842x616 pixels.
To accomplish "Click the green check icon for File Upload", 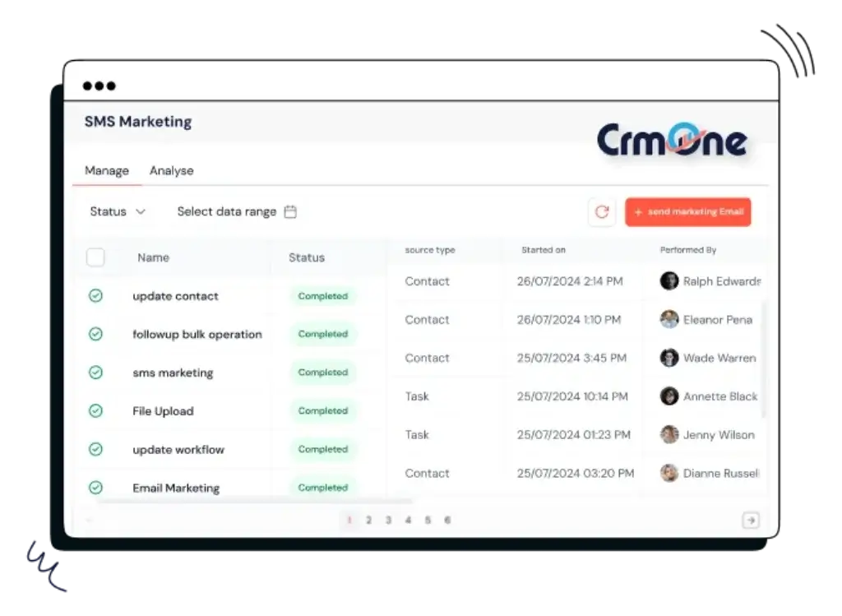I will [x=95, y=411].
